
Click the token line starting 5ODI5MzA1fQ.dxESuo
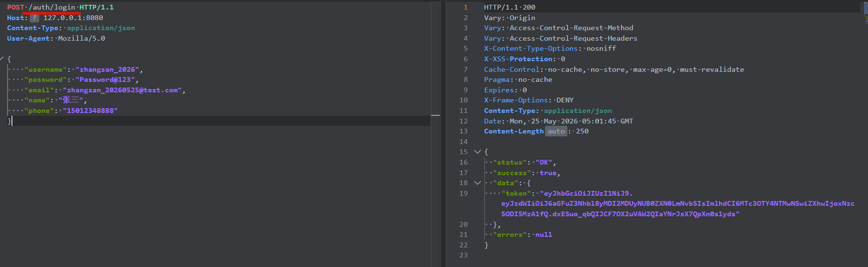click(620, 214)
